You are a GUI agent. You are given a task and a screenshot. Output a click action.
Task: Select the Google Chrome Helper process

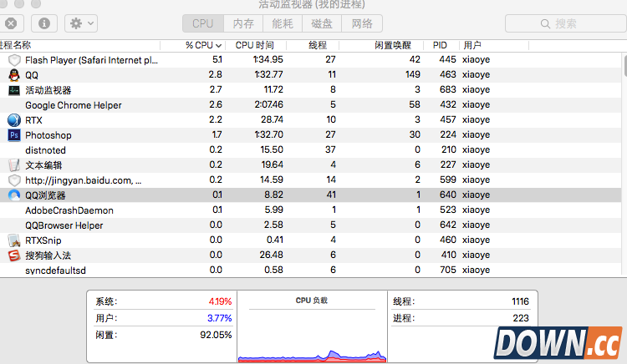click(74, 105)
